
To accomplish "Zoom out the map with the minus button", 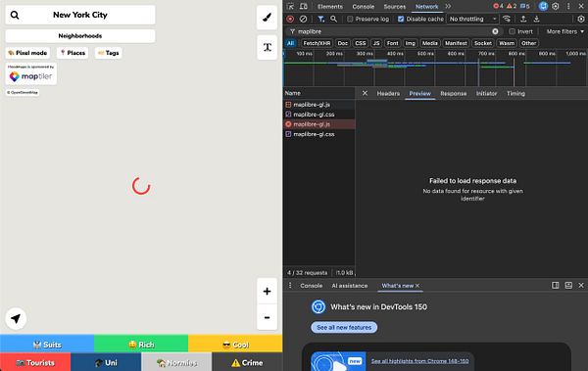I will pyautogui.click(x=267, y=317).
